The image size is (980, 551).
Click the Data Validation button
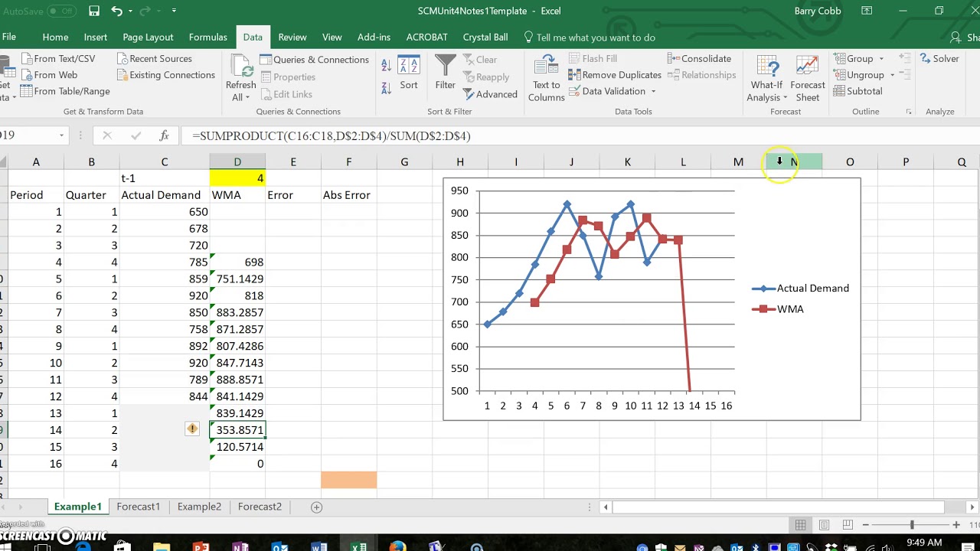[x=608, y=90]
